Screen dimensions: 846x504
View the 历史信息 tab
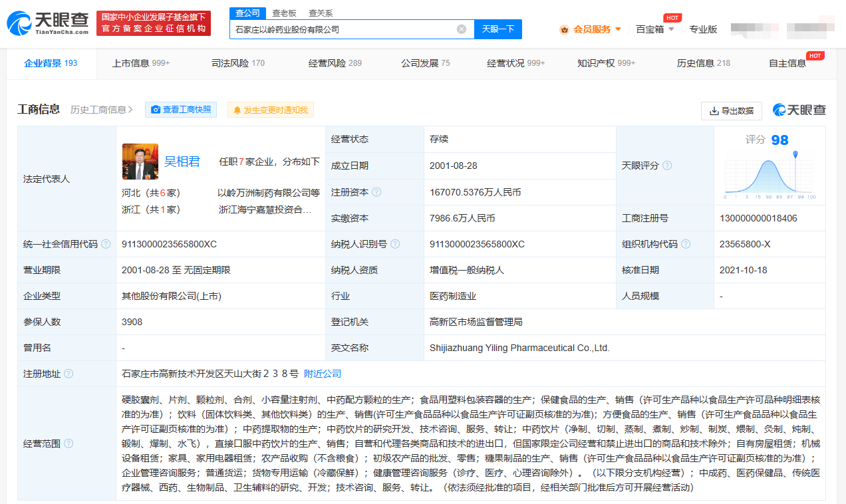pyautogui.click(x=704, y=64)
